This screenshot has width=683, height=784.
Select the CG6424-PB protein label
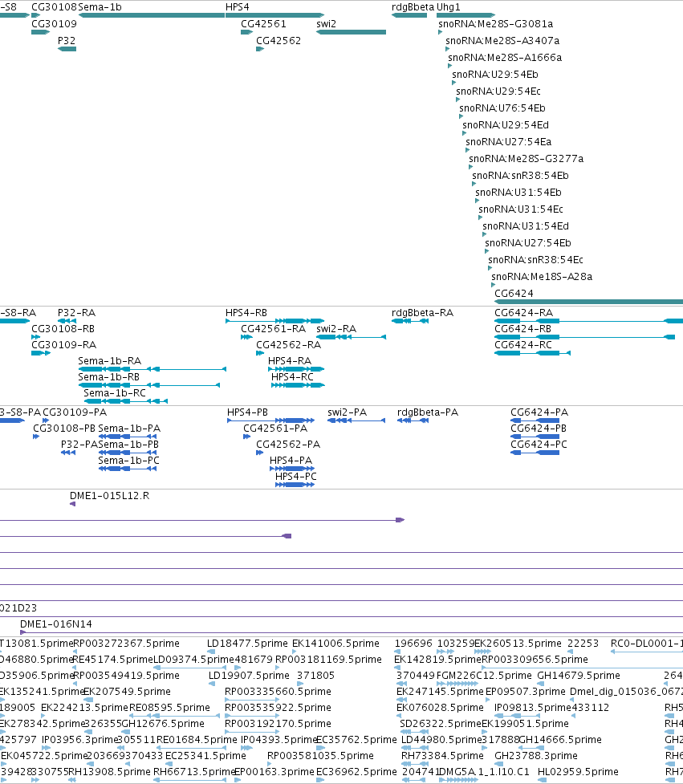(x=539, y=428)
